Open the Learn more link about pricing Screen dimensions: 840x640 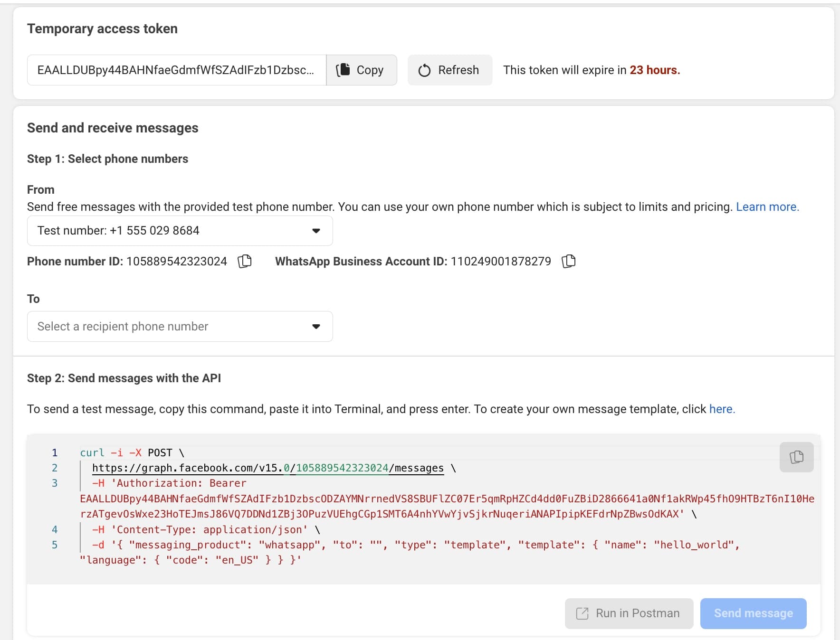point(767,207)
